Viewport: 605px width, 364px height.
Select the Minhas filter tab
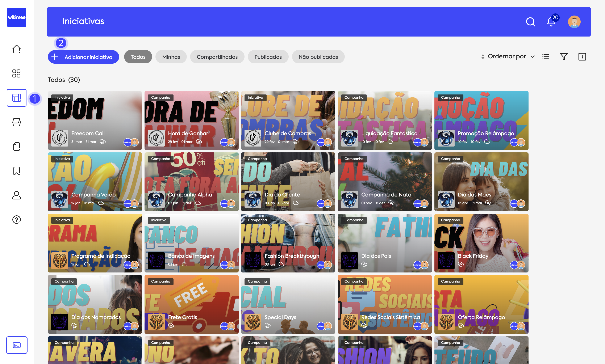pyautogui.click(x=171, y=57)
